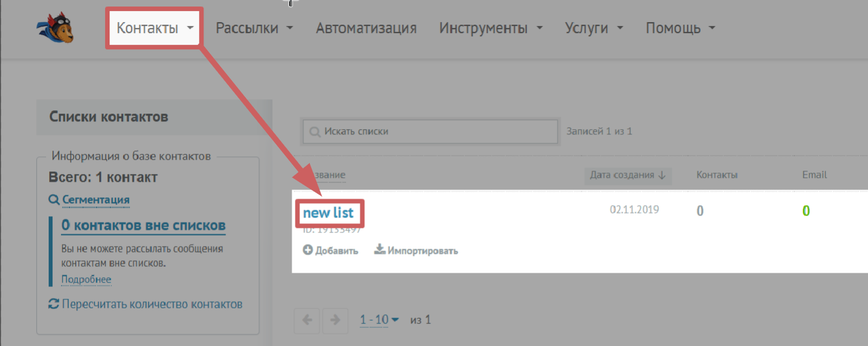Click the dog mascot logo

55,29
